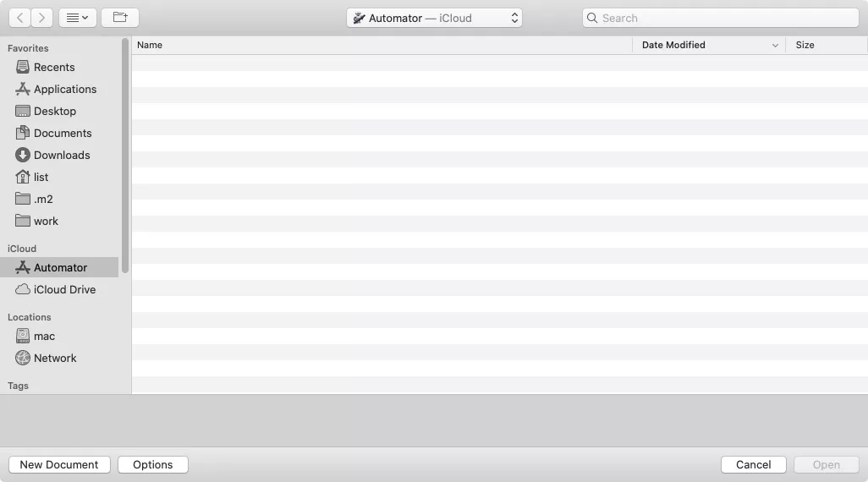Open the .m2 folder icon
868x482 pixels.
click(x=23, y=199)
